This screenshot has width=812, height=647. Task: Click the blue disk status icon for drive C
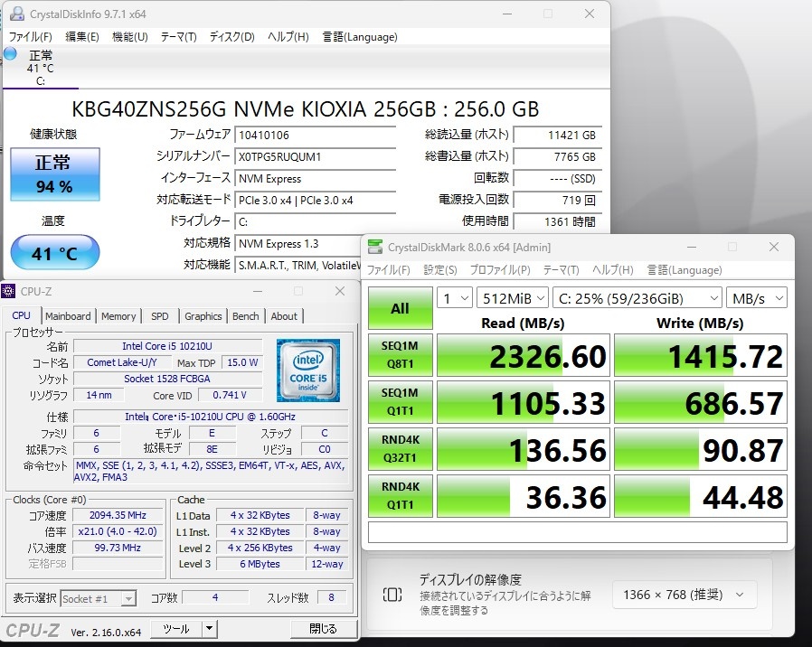click(x=10, y=54)
